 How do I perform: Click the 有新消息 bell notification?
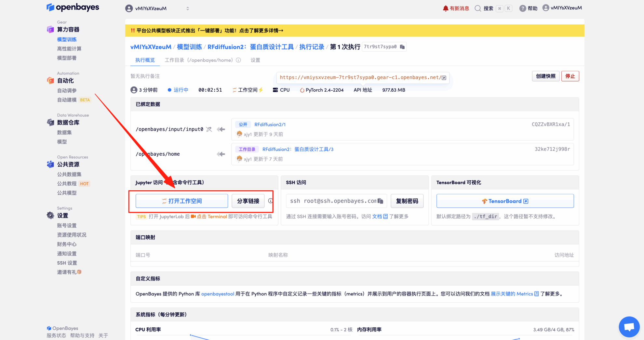click(456, 8)
